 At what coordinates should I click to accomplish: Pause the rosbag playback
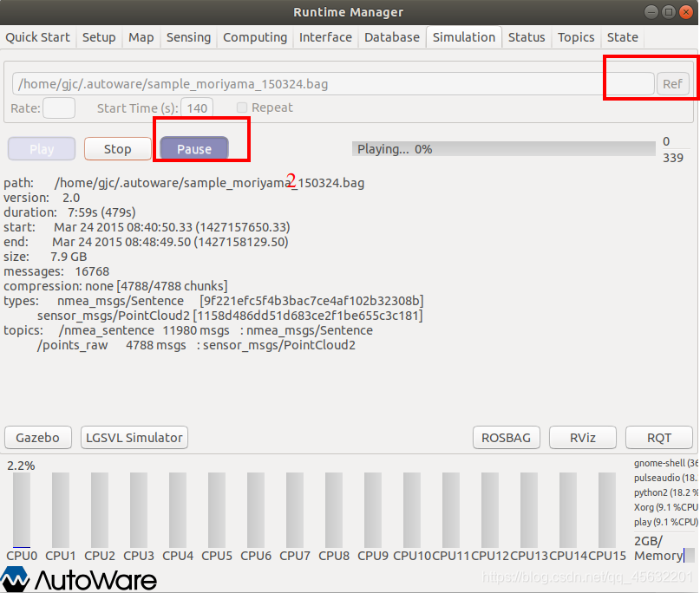194,148
